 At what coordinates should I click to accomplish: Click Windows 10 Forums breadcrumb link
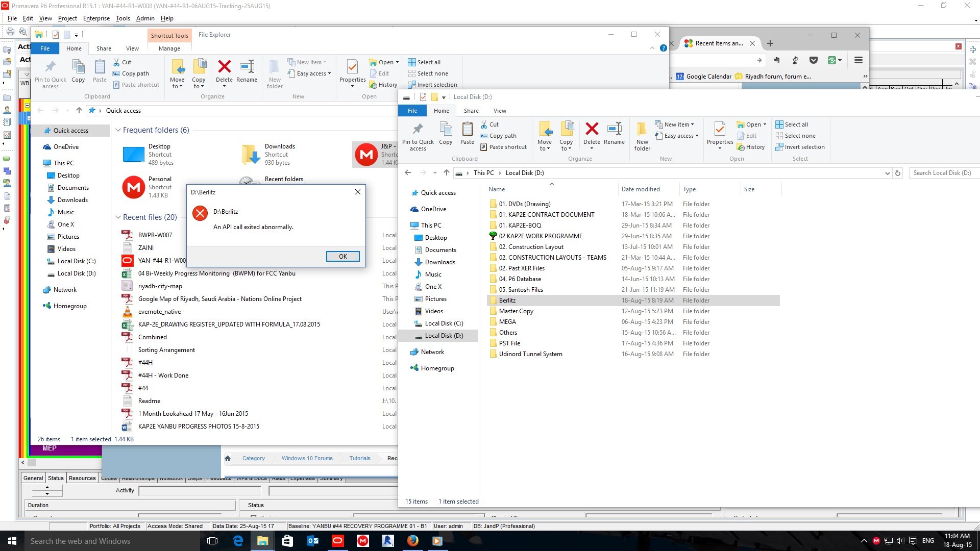(x=307, y=458)
